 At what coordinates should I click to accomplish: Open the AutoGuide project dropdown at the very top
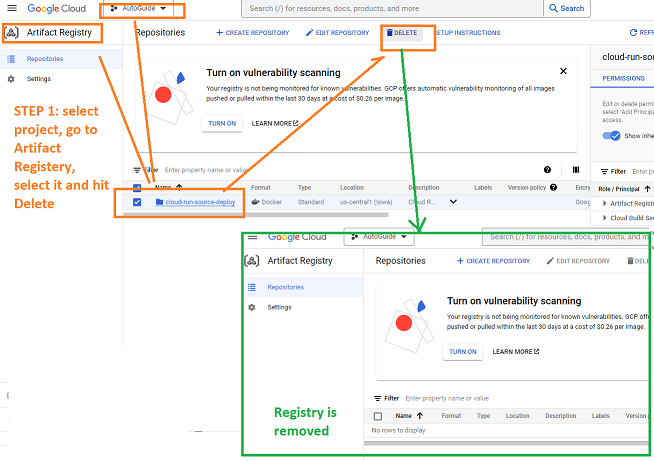pyautogui.click(x=139, y=8)
